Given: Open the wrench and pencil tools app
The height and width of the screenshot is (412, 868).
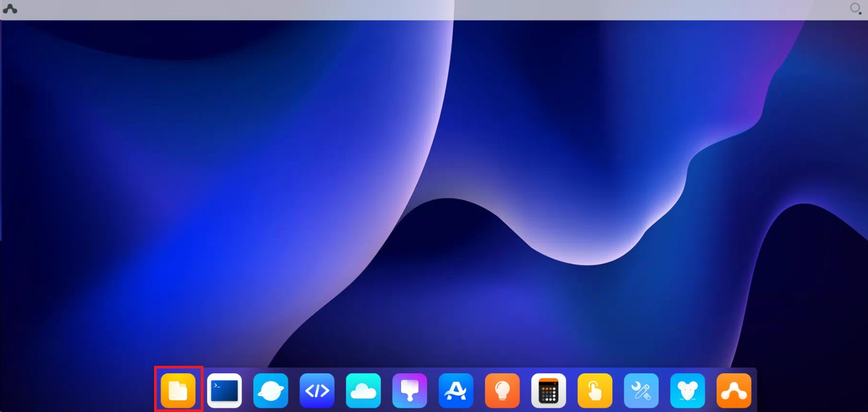Looking at the screenshot, I should 641,390.
